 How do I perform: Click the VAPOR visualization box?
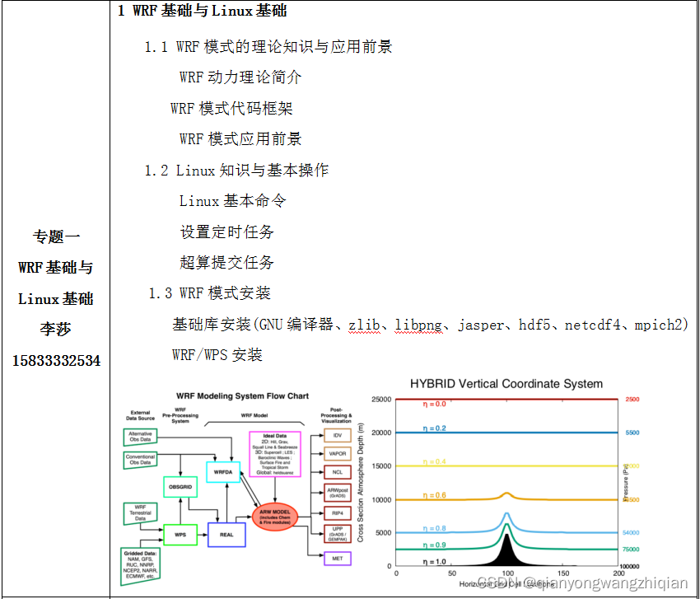336,454
